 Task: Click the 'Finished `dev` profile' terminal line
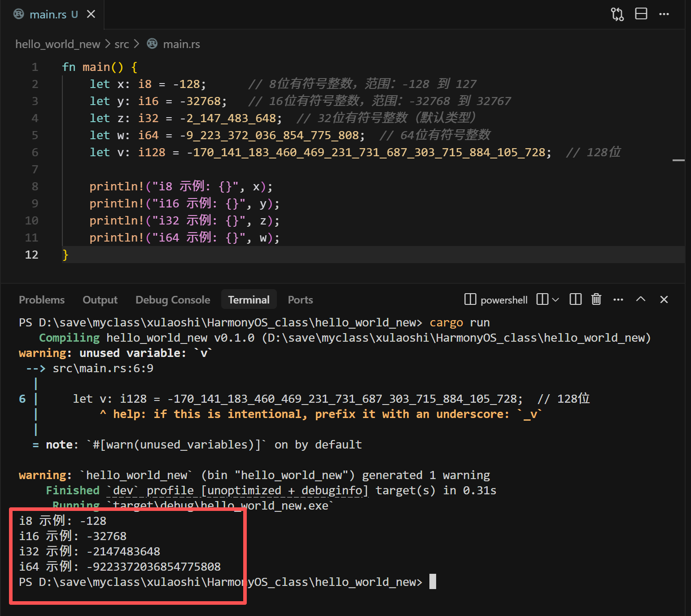[x=271, y=491]
